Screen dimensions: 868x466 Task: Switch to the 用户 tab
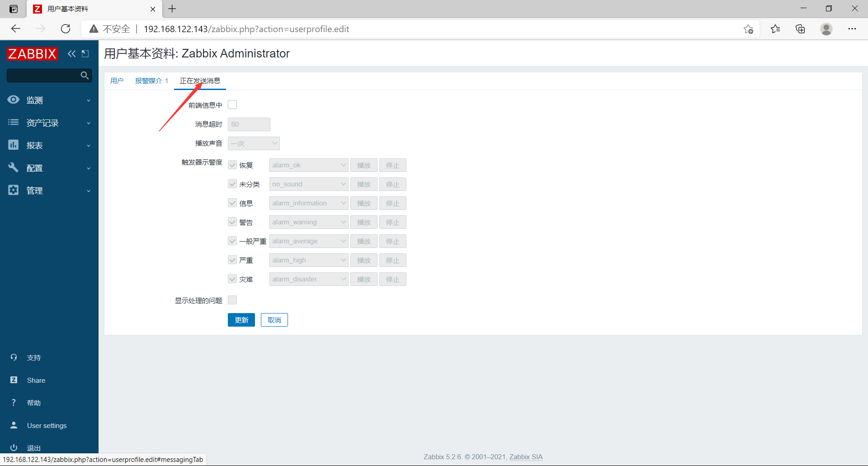pyautogui.click(x=117, y=81)
